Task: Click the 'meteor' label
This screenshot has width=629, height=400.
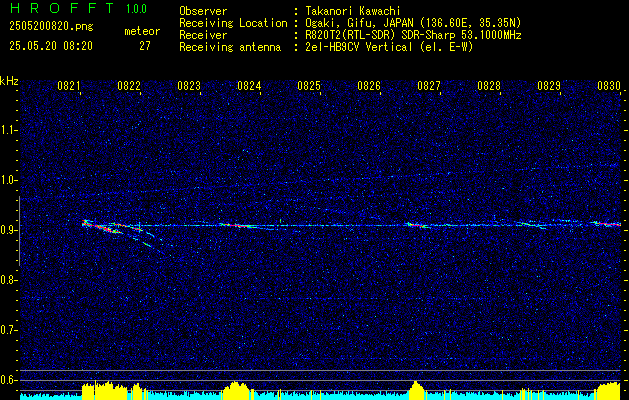Action: click(x=142, y=31)
